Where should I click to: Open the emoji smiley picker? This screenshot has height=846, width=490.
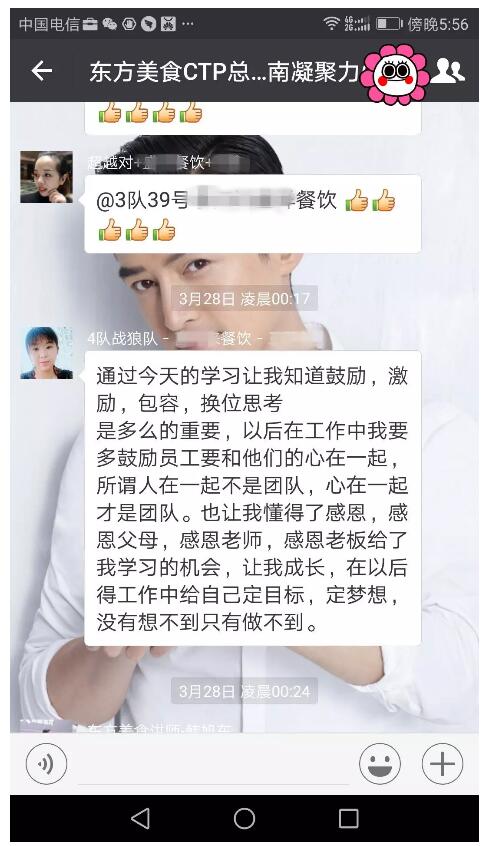(x=380, y=763)
